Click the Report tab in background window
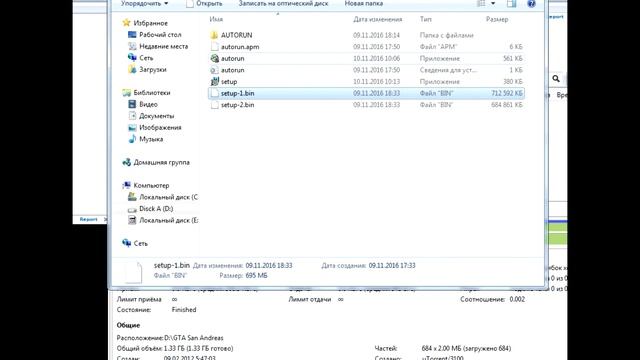This screenshot has height=360, width=640. tap(88, 219)
